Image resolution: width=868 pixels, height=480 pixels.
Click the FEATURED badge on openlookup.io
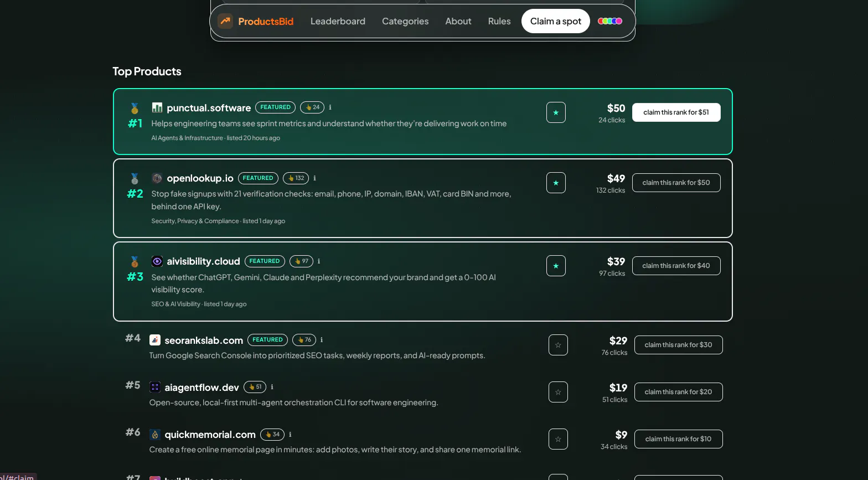click(x=258, y=178)
